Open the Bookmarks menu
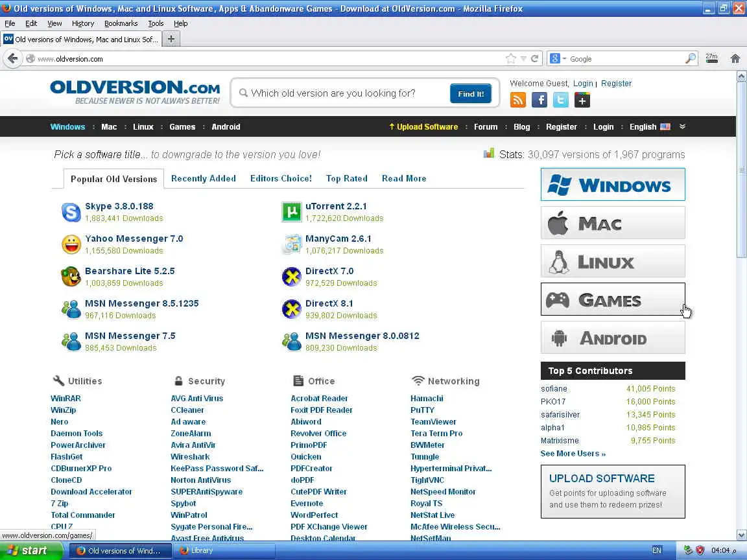 (121, 23)
